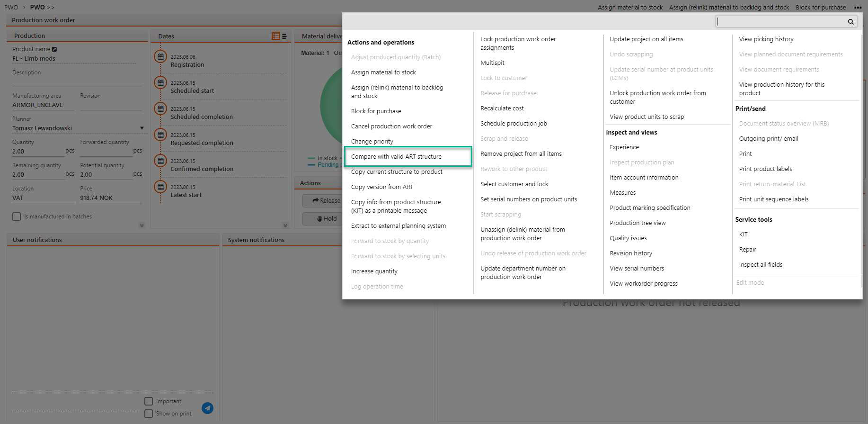Choose View workorder progress
Image resolution: width=868 pixels, height=424 pixels.
[644, 284]
